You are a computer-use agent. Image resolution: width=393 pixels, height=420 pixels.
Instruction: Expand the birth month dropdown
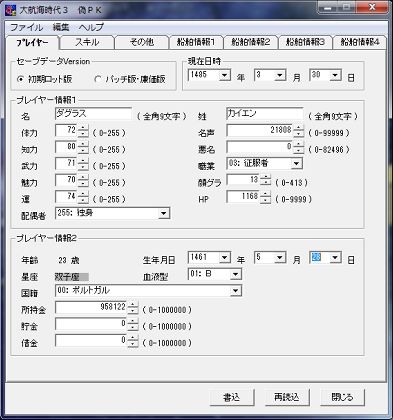coord(280,257)
